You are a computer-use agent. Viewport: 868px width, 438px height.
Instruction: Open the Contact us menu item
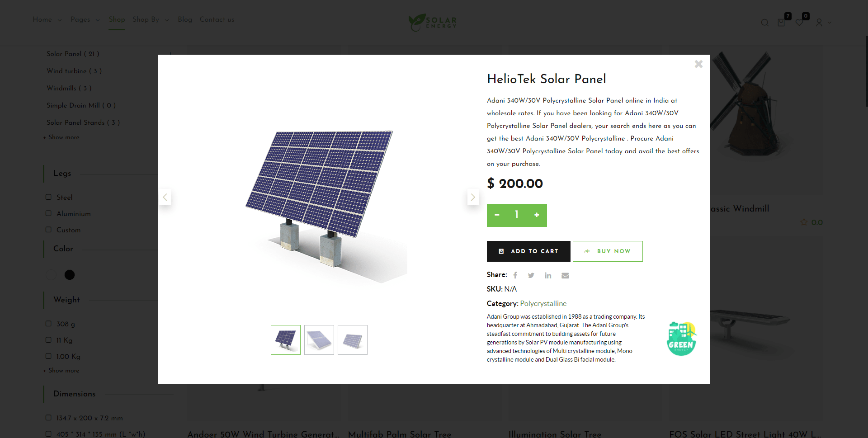coord(217,19)
